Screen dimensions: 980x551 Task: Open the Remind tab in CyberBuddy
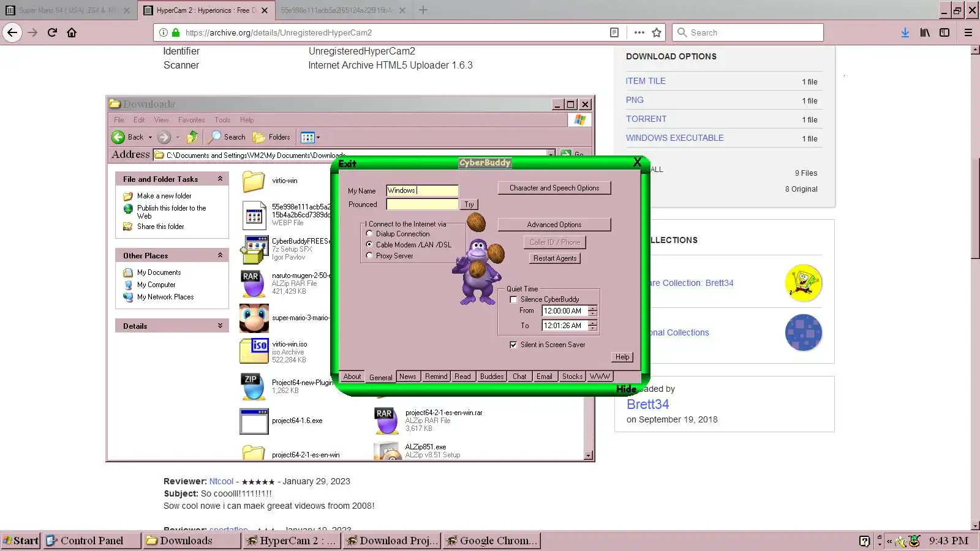436,377
